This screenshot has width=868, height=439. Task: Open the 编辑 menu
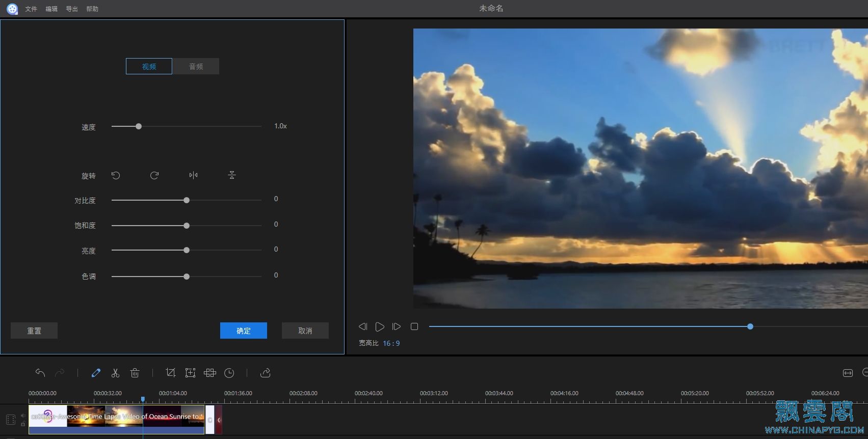pyautogui.click(x=51, y=9)
